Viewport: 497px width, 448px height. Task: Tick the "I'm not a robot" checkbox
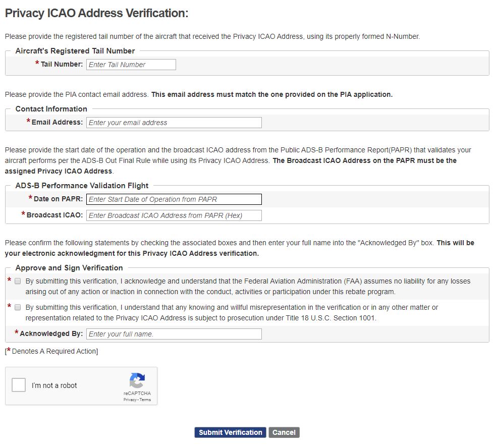[19, 385]
